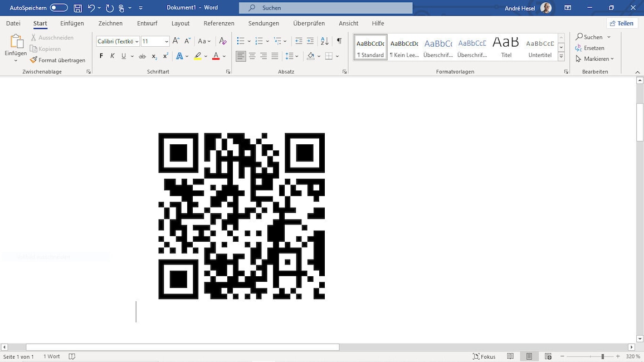Open the font size dropdown
This screenshot has height=362, width=644.
[x=167, y=41]
